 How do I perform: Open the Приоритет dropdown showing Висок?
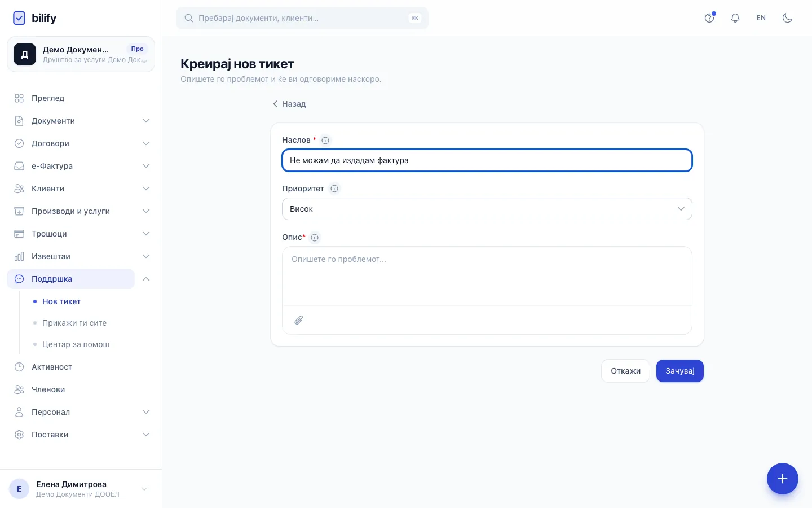point(487,209)
